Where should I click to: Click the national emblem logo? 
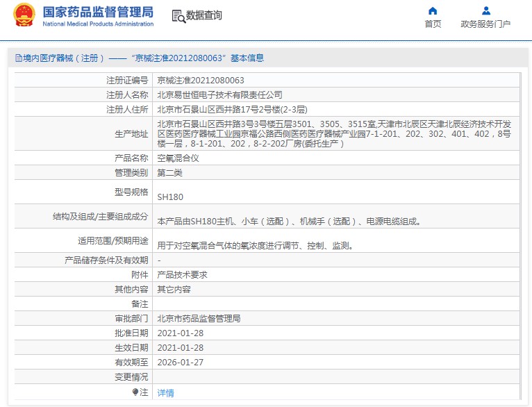[24, 15]
